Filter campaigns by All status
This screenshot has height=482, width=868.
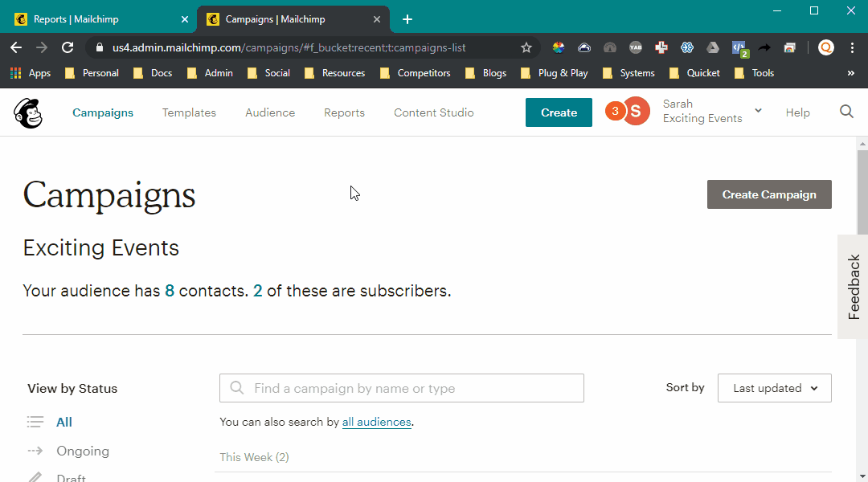(x=64, y=422)
